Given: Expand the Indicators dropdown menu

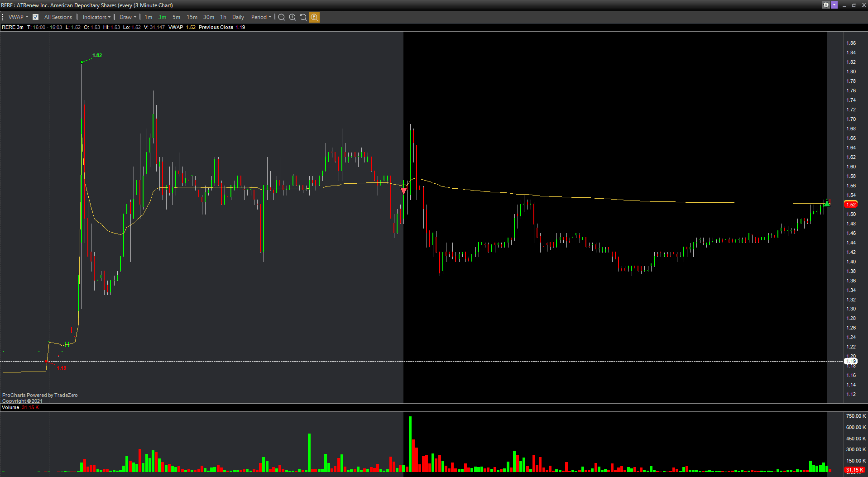Looking at the screenshot, I should pyautogui.click(x=96, y=17).
